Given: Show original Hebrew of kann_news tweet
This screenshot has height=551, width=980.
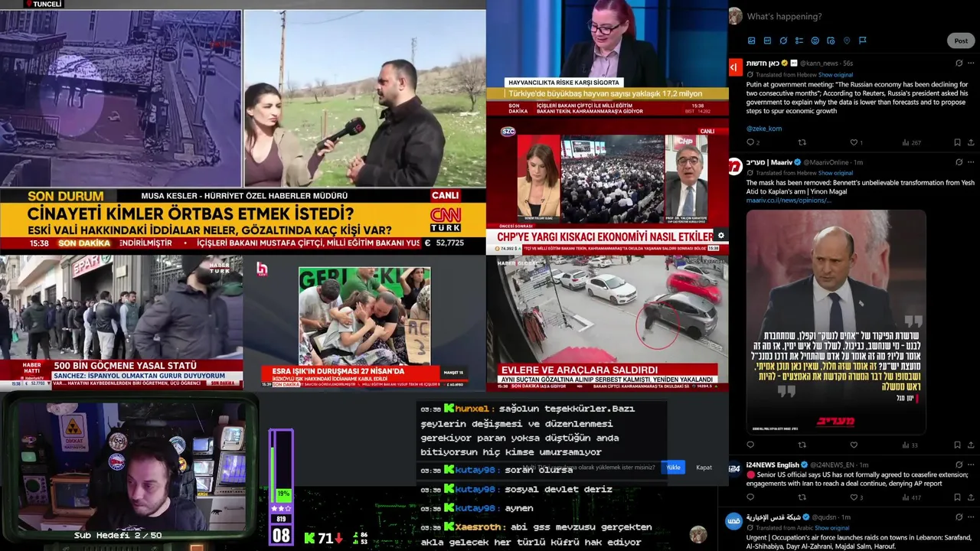Looking at the screenshot, I should pyautogui.click(x=835, y=75).
